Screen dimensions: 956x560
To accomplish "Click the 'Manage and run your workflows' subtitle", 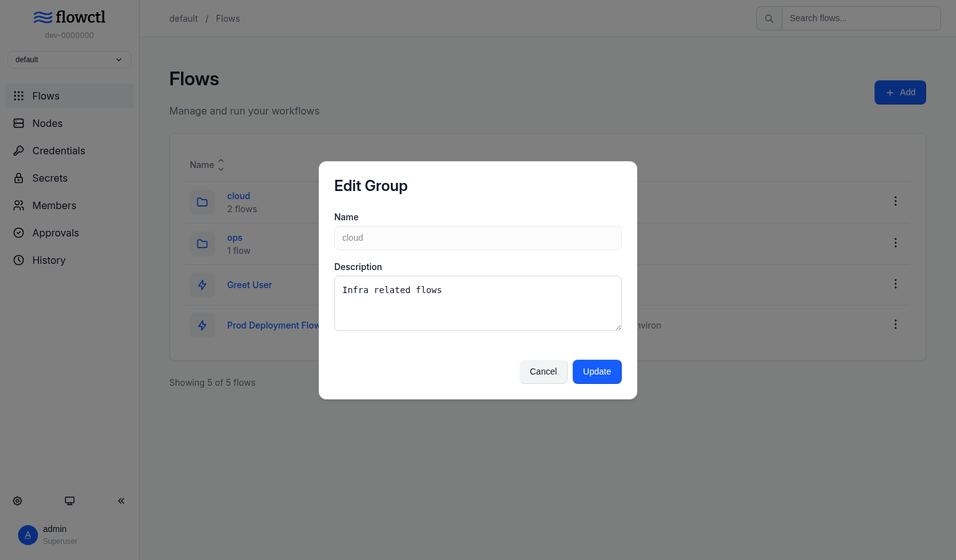I will [245, 111].
